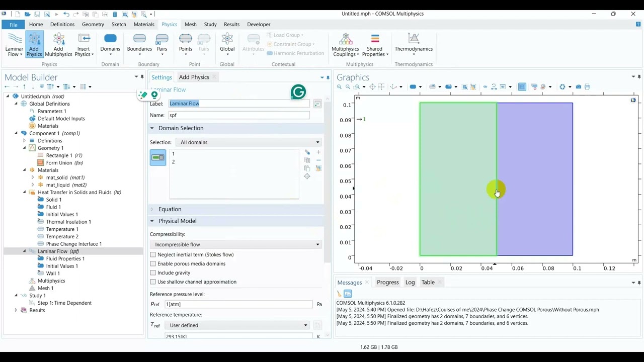Open the Points ribbon menu button
This screenshot has width=644, height=362.
(x=186, y=45)
